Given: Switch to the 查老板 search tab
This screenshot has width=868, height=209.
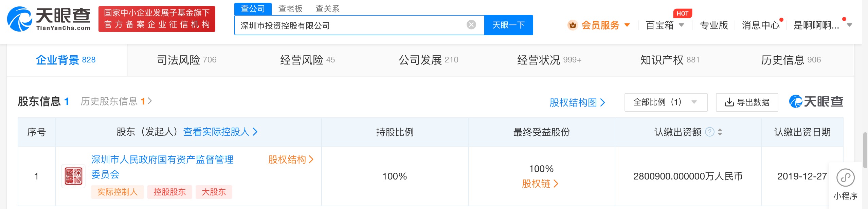Looking at the screenshot, I should [290, 8].
